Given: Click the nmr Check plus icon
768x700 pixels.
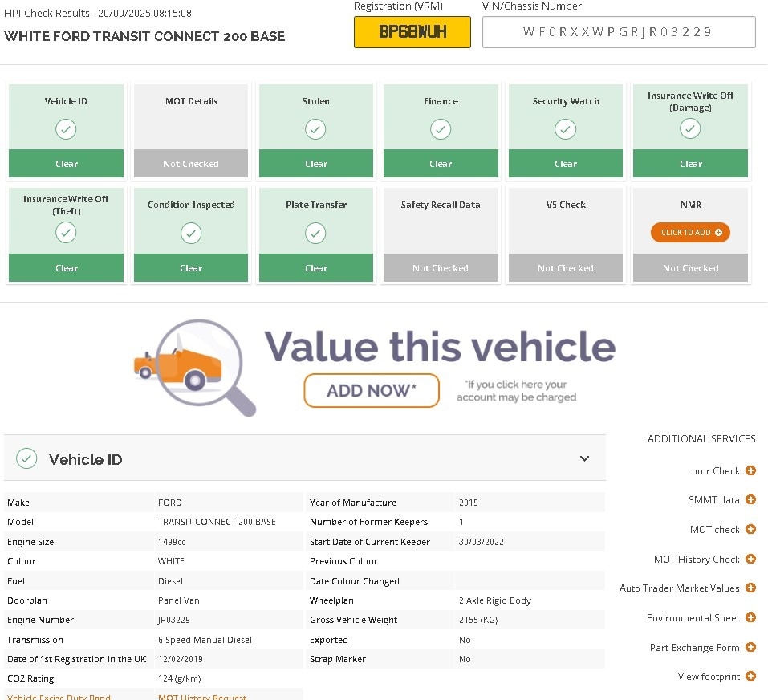Looking at the screenshot, I should 750,470.
